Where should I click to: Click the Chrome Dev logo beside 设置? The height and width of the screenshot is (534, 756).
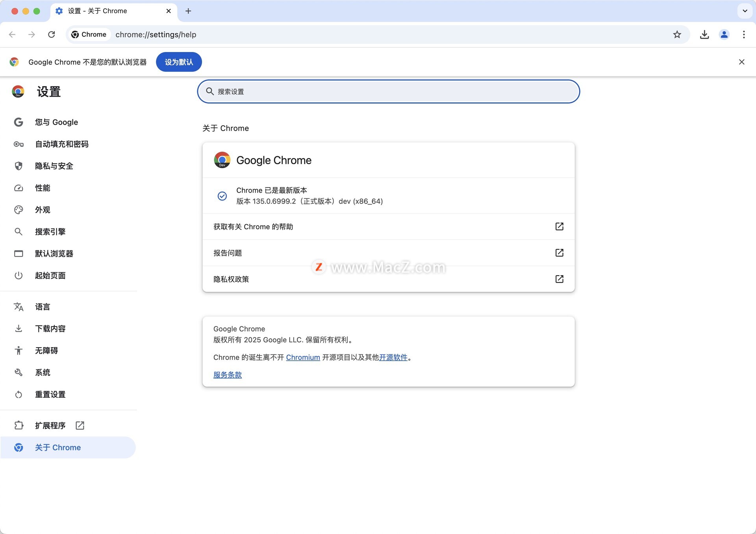tap(18, 91)
